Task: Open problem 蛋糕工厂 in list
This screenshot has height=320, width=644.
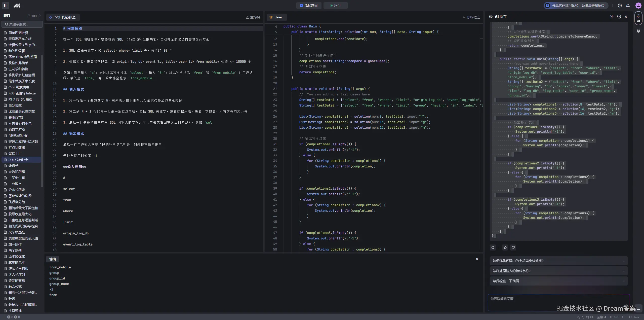Action: [x=15, y=154]
